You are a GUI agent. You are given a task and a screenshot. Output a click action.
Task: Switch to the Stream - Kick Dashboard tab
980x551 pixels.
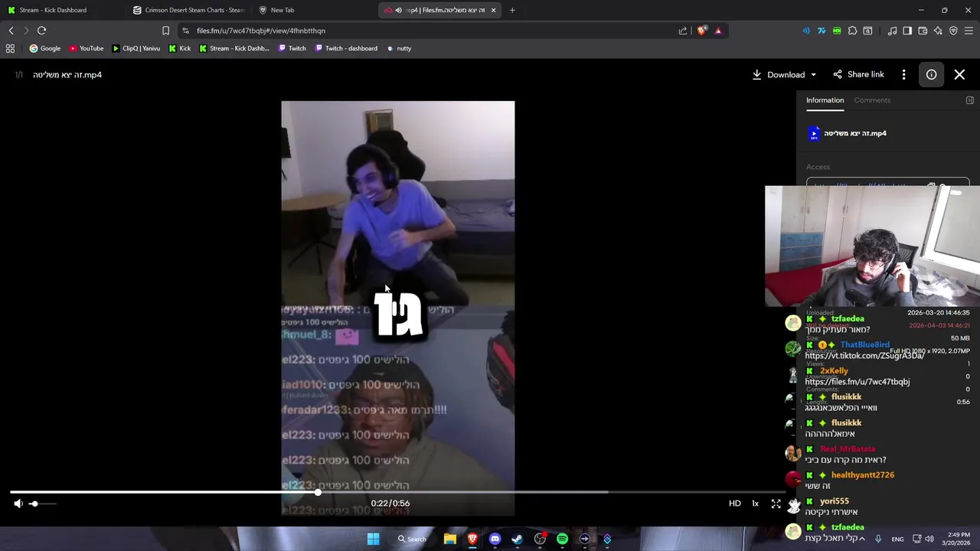61,10
